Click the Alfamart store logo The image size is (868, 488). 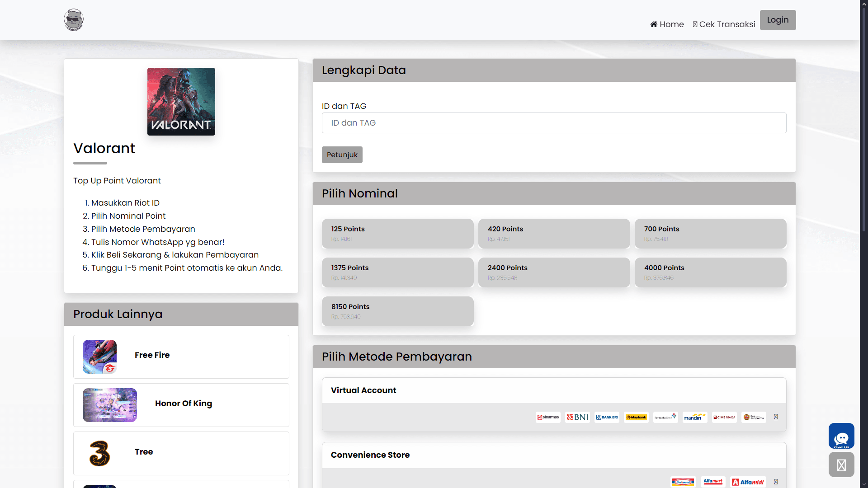coord(712,482)
